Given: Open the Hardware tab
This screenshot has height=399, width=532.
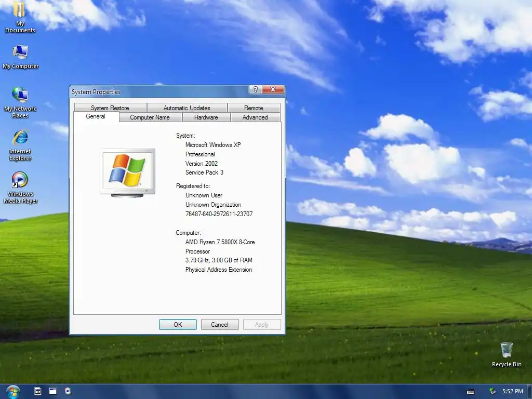Looking at the screenshot, I should (x=206, y=117).
